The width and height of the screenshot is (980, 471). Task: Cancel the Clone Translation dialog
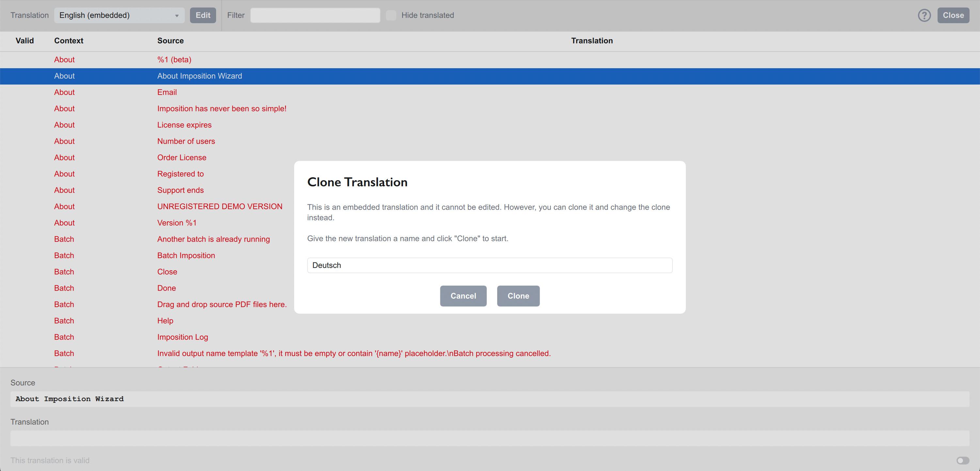pyautogui.click(x=463, y=296)
